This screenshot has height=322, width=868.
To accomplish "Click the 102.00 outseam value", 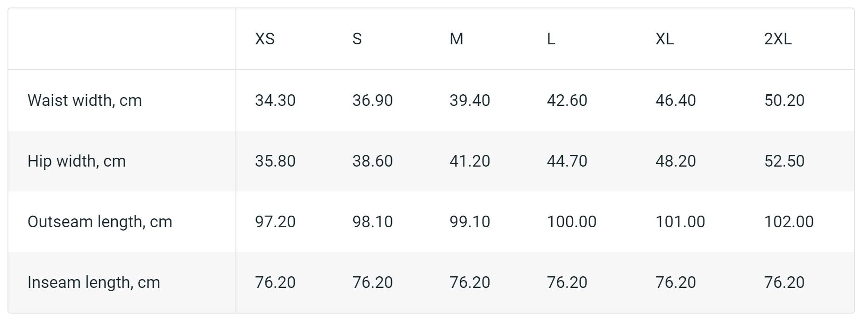I will (x=789, y=222).
